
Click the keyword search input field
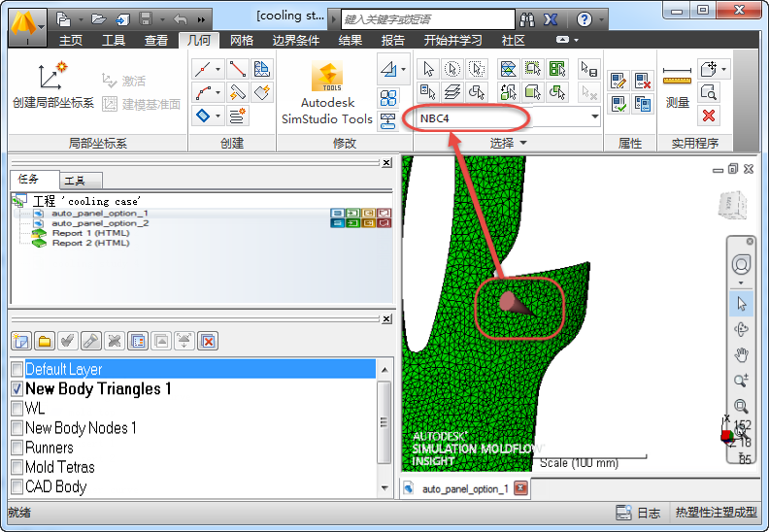click(427, 19)
